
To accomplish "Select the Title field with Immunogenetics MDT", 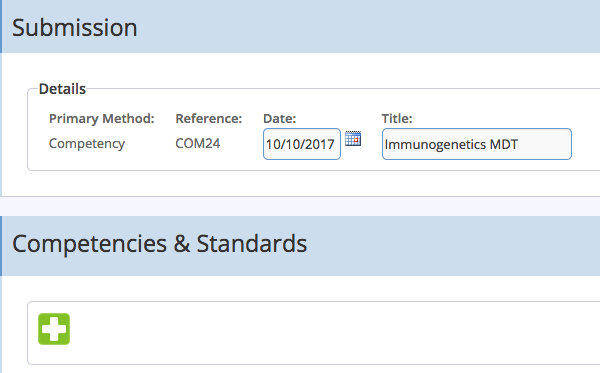I will [x=476, y=144].
